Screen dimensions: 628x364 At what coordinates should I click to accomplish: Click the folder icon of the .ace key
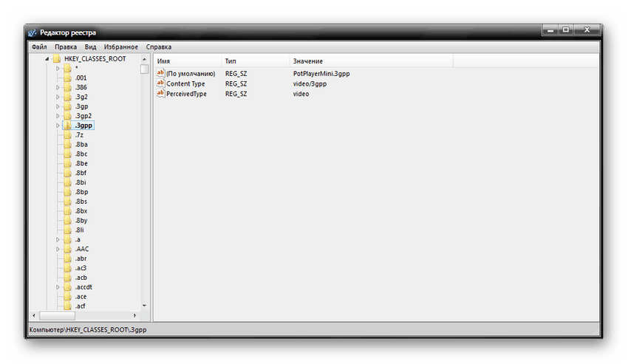[x=67, y=296]
